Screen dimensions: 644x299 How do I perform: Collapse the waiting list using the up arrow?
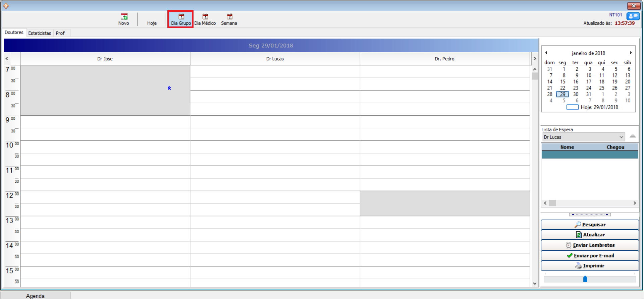click(x=633, y=136)
